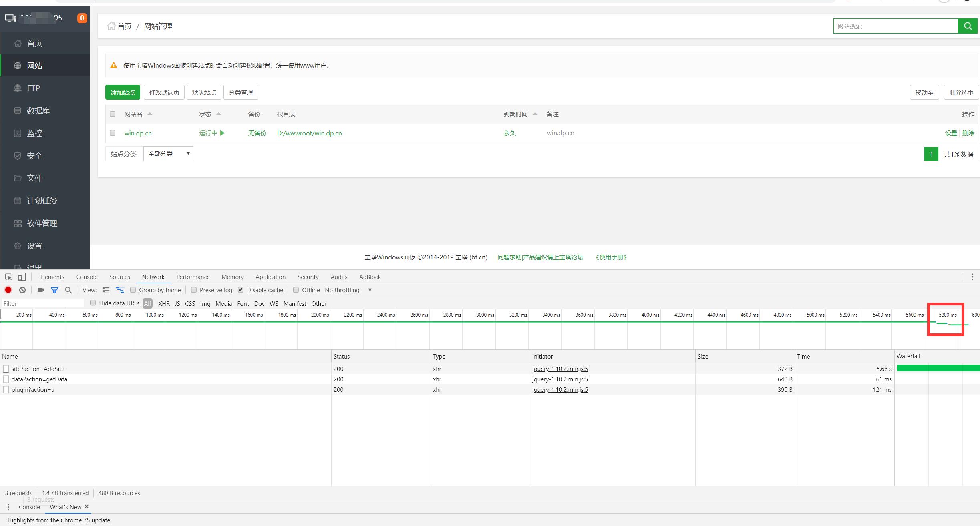Click the network Filter text field
This screenshot has width=980, height=526.
pos(43,303)
